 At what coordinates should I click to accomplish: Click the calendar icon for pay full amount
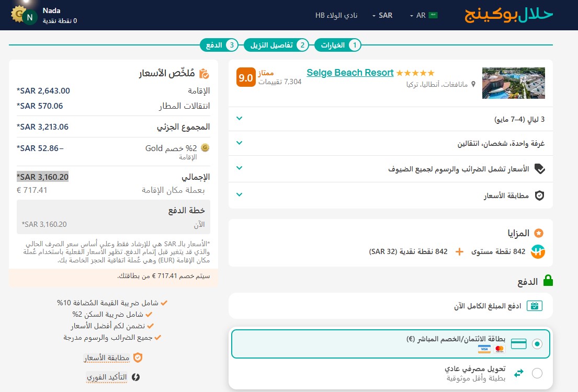pos(535,306)
